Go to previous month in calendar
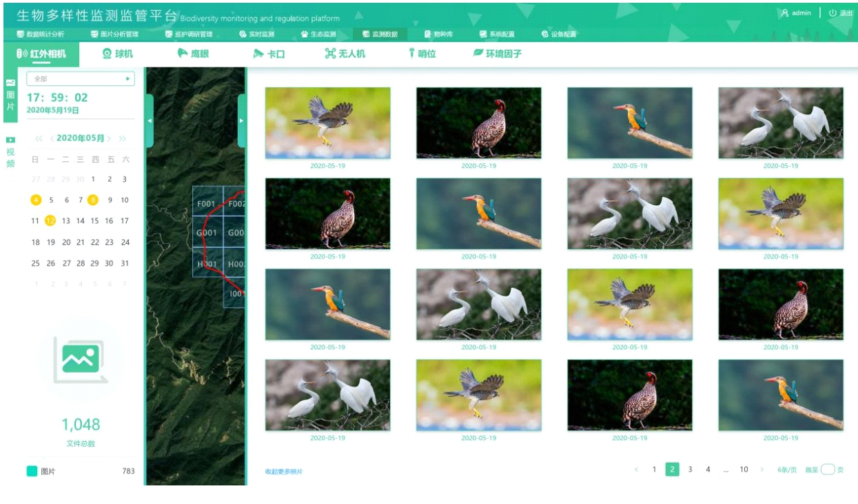This screenshot has width=858, height=504. pos(52,138)
